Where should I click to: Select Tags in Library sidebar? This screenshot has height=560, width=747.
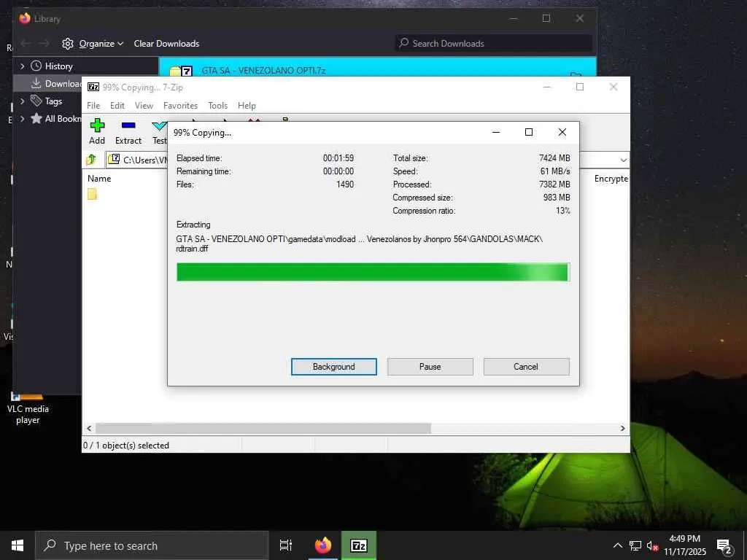53,101
